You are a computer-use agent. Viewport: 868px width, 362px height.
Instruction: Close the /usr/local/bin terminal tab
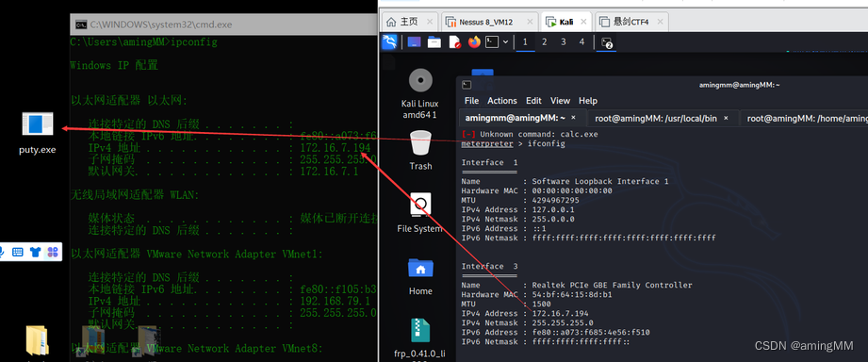coord(726,118)
